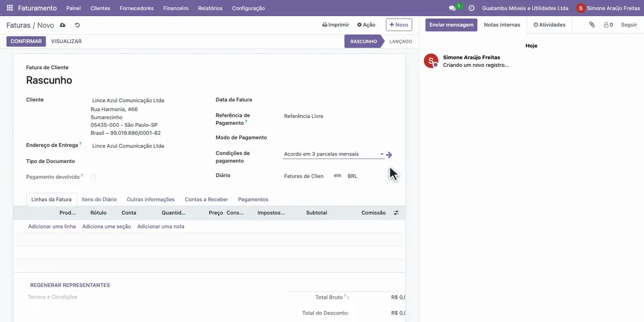Open the Financeiro menu

pyautogui.click(x=176, y=8)
